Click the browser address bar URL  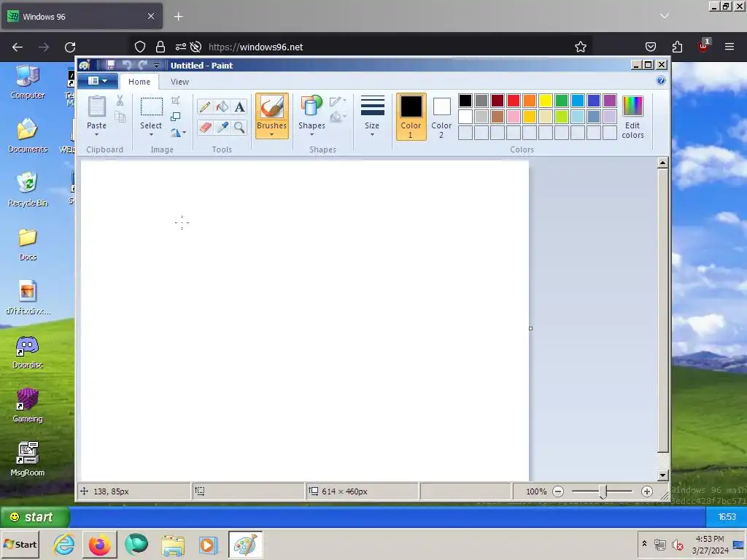[x=256, y=47]
